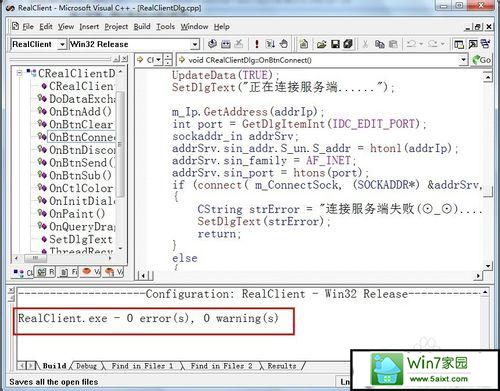
Task: Open the File menu
Action: pos(28,27)
